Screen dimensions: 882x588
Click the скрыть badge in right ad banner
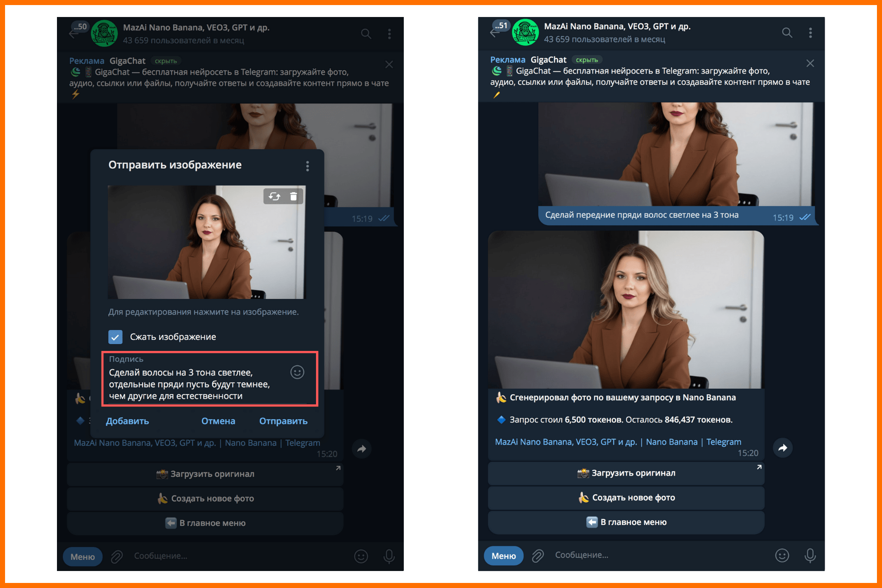(587, 60)
